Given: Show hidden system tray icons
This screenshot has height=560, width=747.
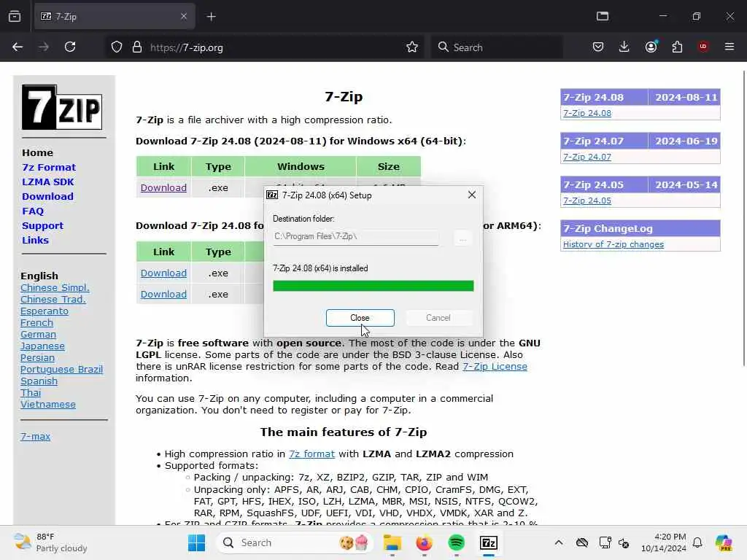Looking at the screenshot, I should pyautogui.click(x=559, y=542).
